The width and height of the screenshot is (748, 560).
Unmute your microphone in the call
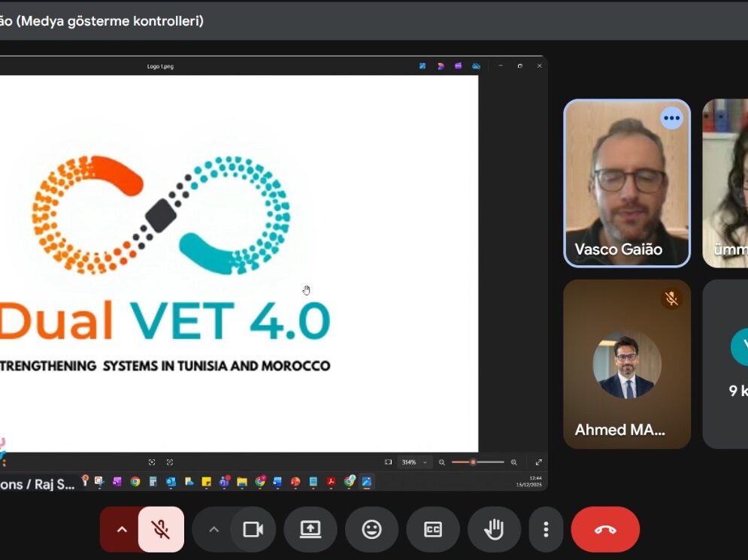pos(161,530)
